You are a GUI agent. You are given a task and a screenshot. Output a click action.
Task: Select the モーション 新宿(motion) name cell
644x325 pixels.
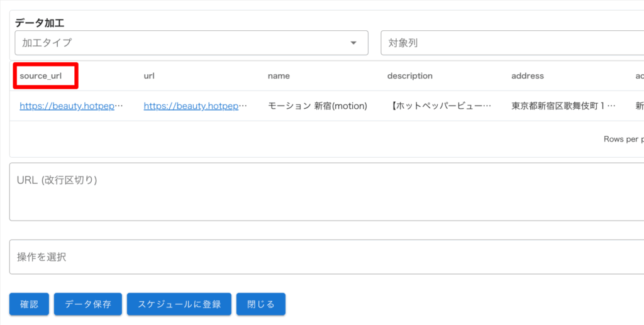coord(317,106)
